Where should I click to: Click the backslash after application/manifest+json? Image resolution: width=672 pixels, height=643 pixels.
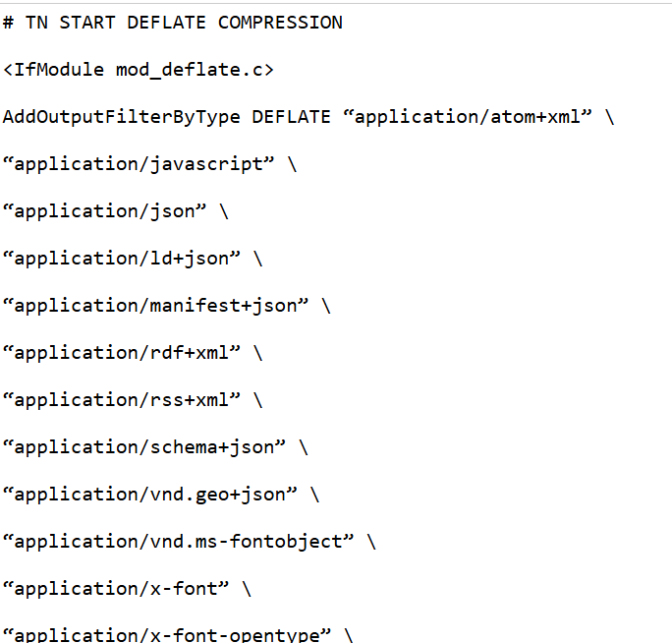(x=326, y=306)
